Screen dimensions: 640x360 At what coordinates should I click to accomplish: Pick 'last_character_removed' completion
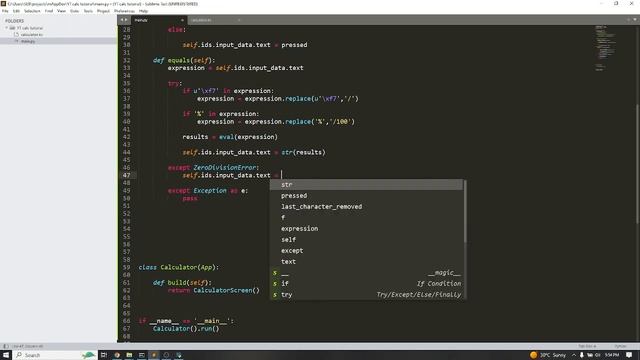click(367, 207)
